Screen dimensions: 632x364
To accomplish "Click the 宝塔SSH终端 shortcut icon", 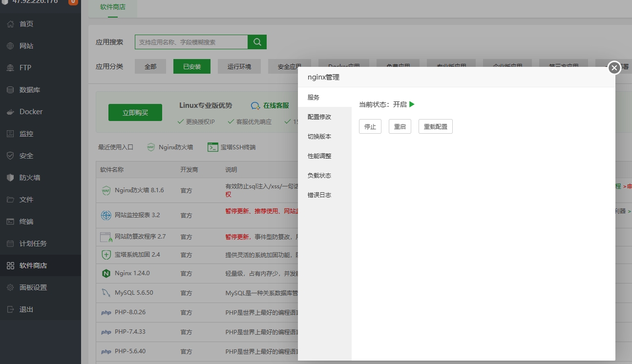I will 212,147.
